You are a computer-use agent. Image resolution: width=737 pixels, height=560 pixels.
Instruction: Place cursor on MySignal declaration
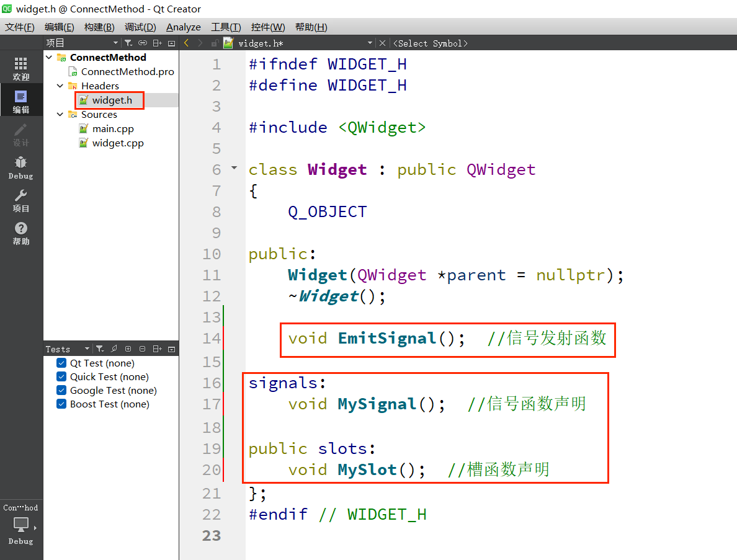(x=377, y=404)
